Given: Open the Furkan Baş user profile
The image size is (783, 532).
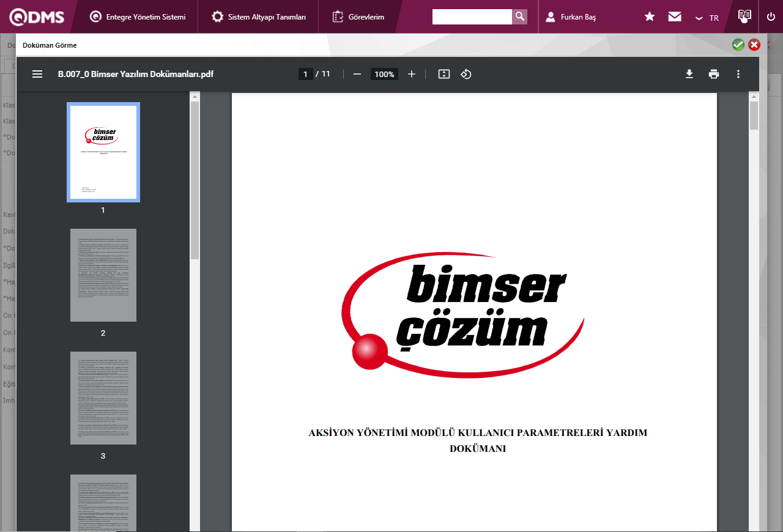Looking at the screenshot, I should click(571, 17).
